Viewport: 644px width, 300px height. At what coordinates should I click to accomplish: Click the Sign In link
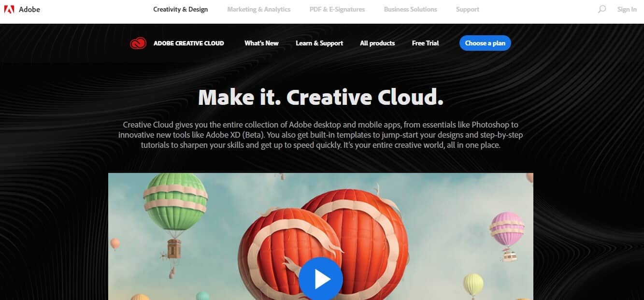pyautogui.click(x=627, y=9)
